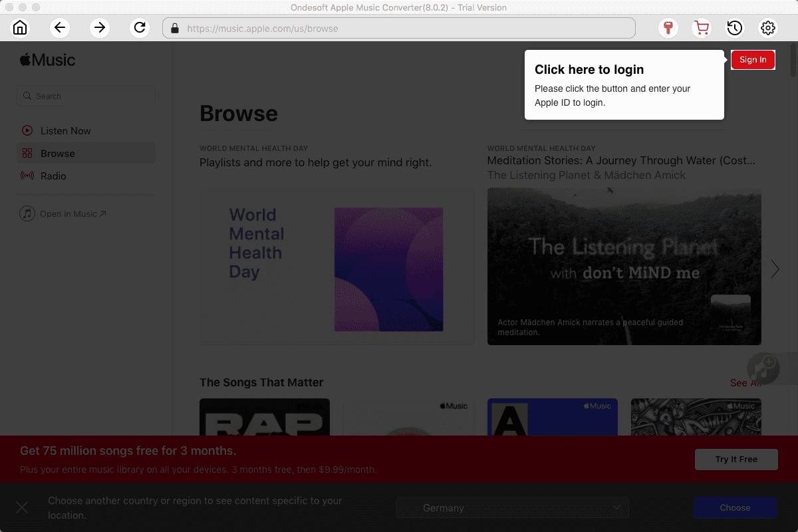Reload the page with refresh icon
This screenshot has width=798, height=532.
pos(140,28)
